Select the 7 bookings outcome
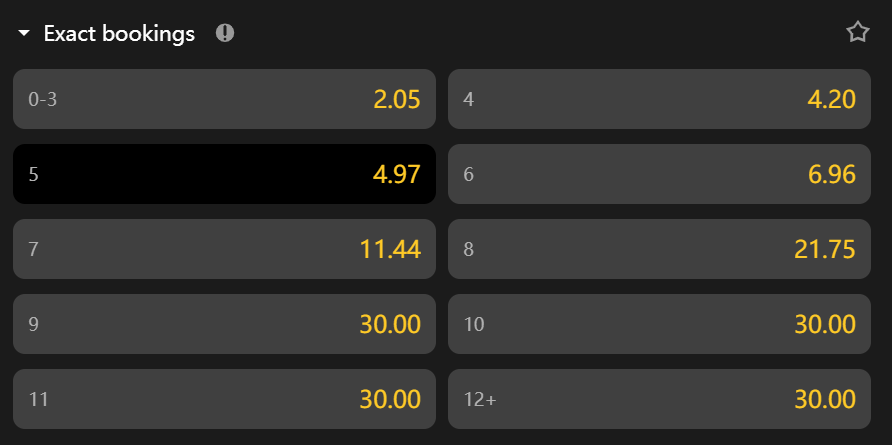Viewport: 892px width, 445px height. (x=224, y=249)
